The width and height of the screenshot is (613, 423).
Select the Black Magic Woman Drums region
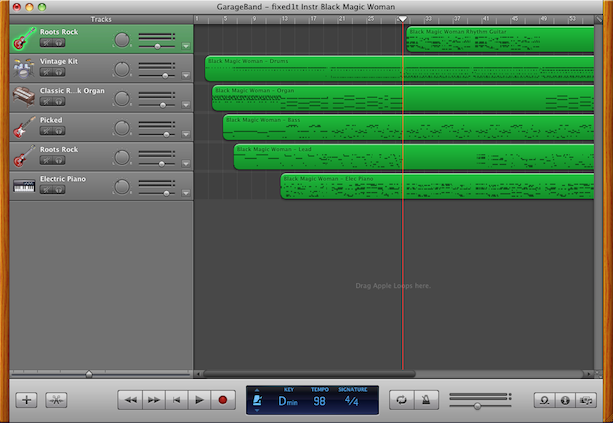point(399,68)
